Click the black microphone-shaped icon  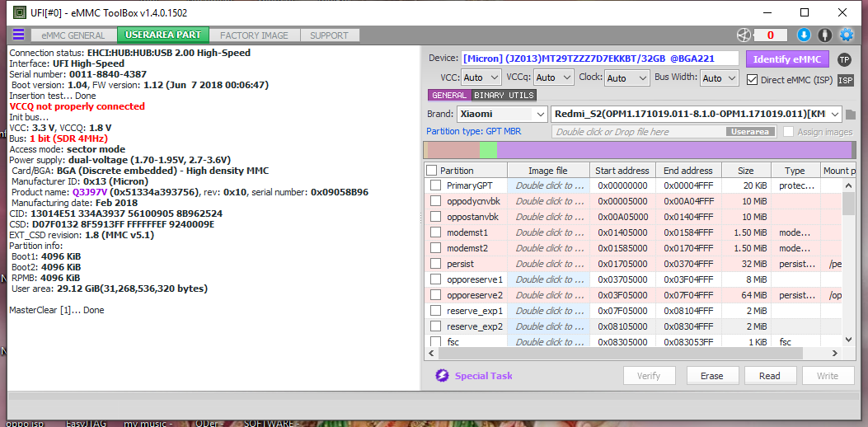825,35
